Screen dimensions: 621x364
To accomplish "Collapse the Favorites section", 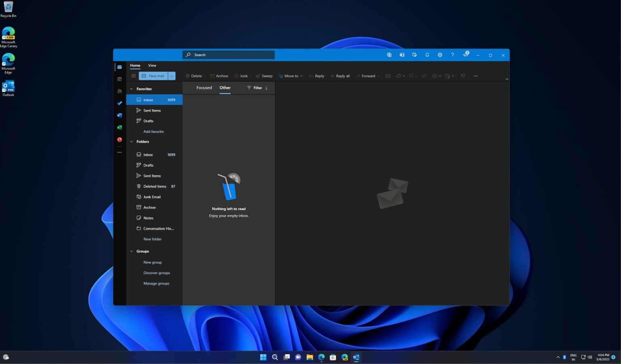I will [131, 88].
